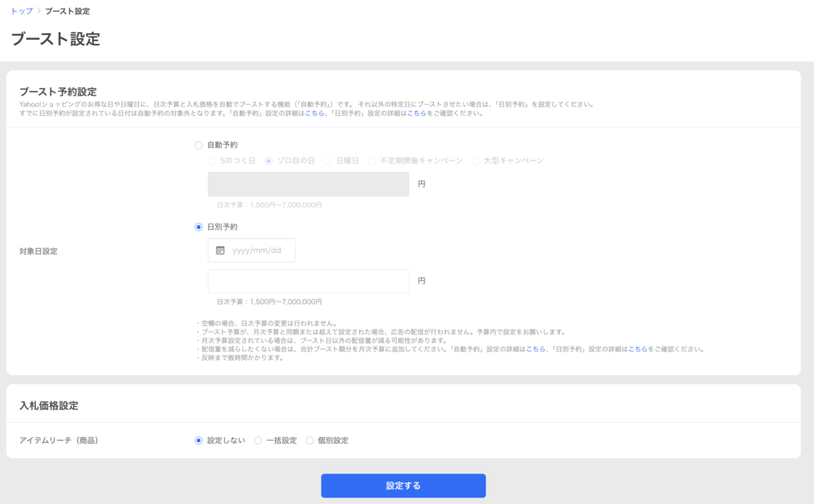Choose 一括設定 for bid price
Viewport: 814px width, 504px height.
(x=258, y=440)
